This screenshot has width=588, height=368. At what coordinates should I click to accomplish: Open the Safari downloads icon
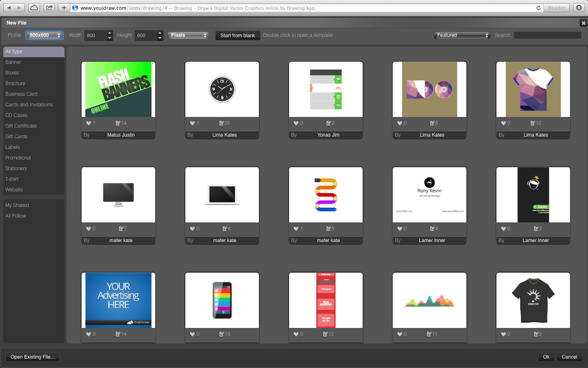point(579,8)
